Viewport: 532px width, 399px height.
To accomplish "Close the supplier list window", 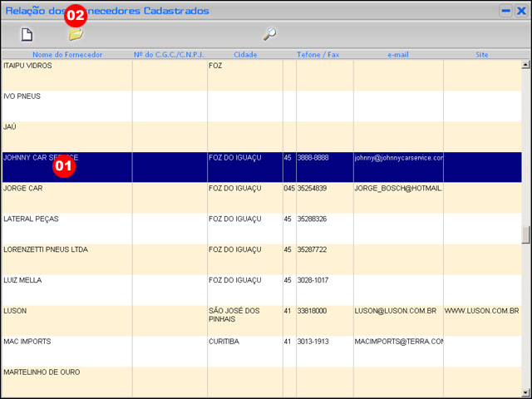I will [x=520, y=11].
